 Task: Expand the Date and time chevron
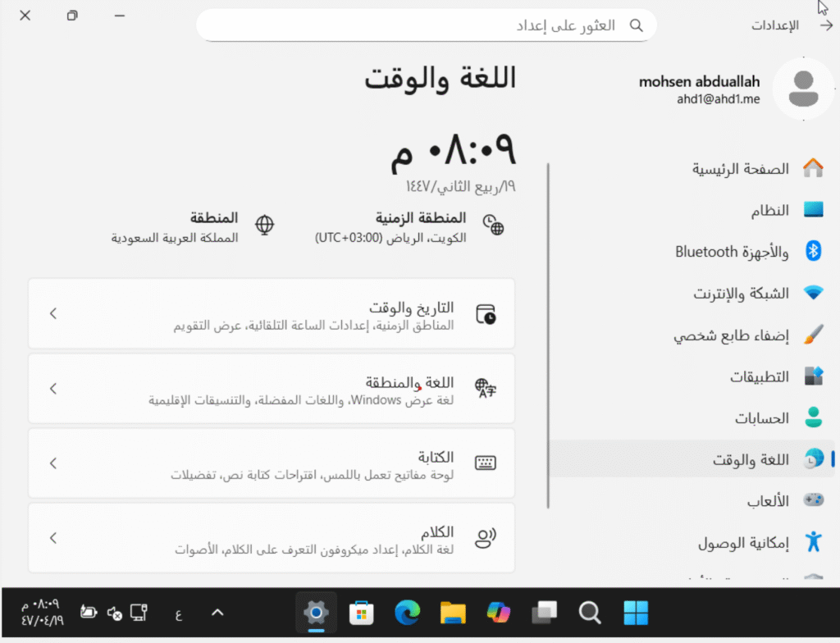click(x=52, y=313)
